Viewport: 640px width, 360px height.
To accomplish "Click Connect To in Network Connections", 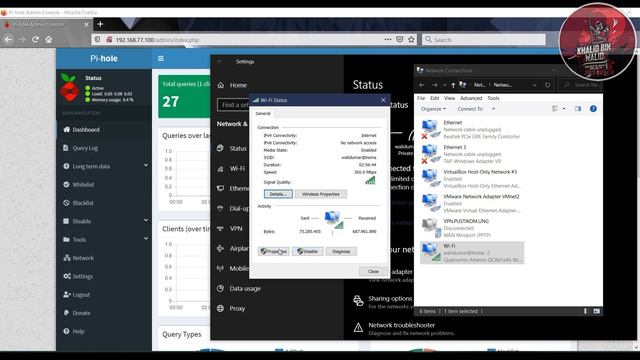I will 470,109.
